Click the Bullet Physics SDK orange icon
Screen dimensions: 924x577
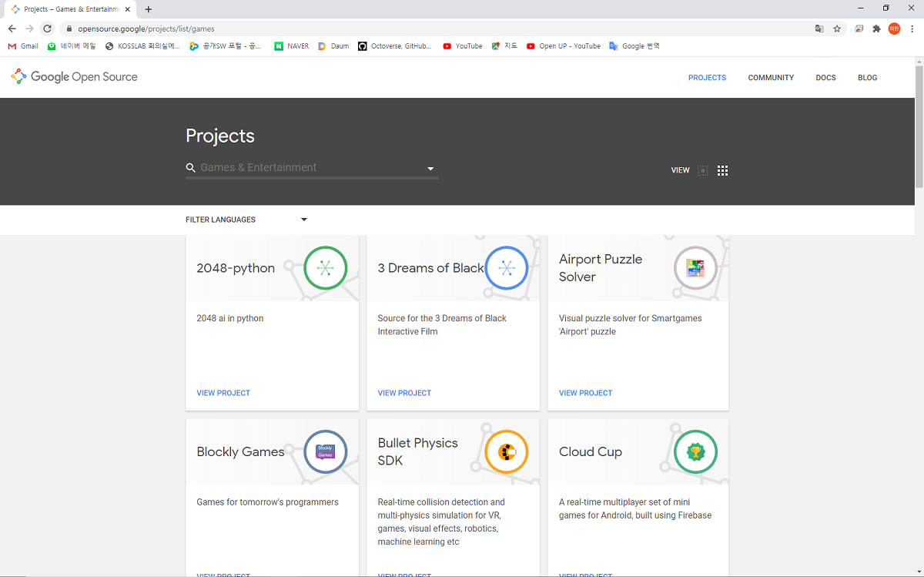click(507, 451)
